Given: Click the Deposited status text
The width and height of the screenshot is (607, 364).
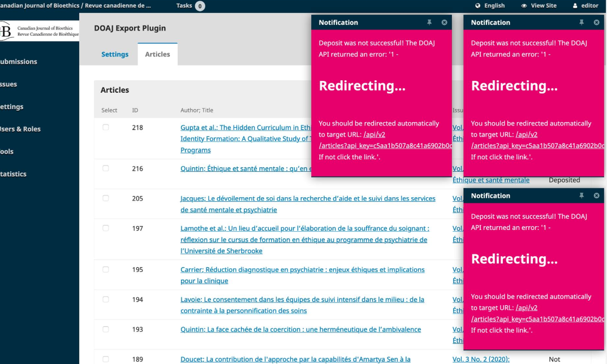Looking at the screenshot, I should (x=564, y=180).
